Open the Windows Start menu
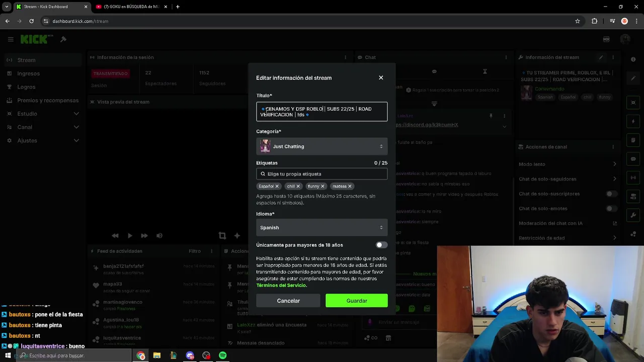The width and height of the screenshot is (644, 362). (8, 355)
